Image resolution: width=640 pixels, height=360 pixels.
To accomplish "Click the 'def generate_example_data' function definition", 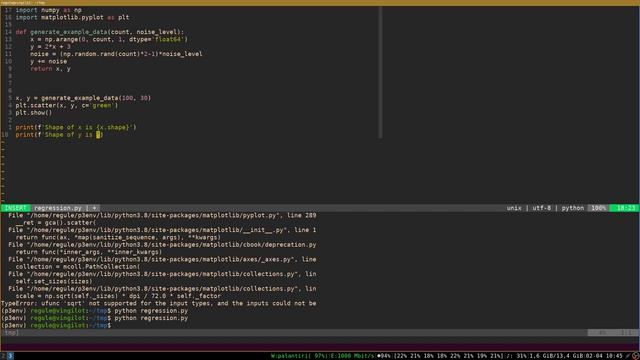I will pyautogui.click(x=100, y=32).
